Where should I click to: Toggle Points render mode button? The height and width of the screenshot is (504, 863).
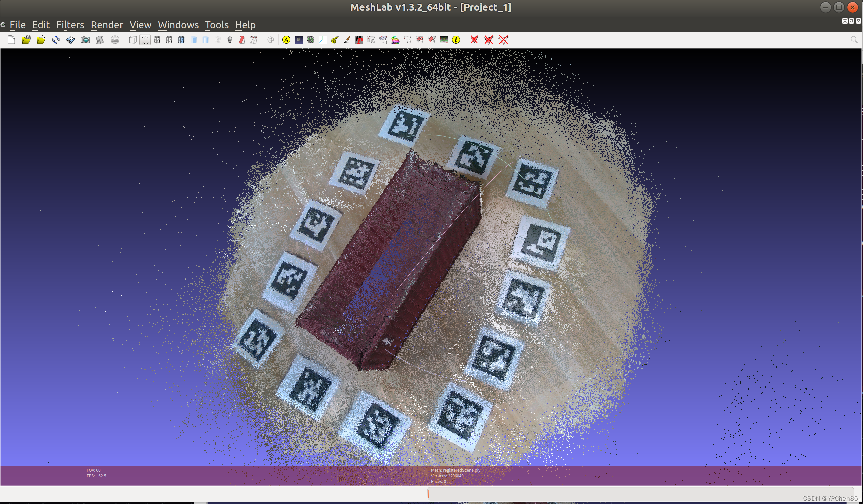(145, 40)
